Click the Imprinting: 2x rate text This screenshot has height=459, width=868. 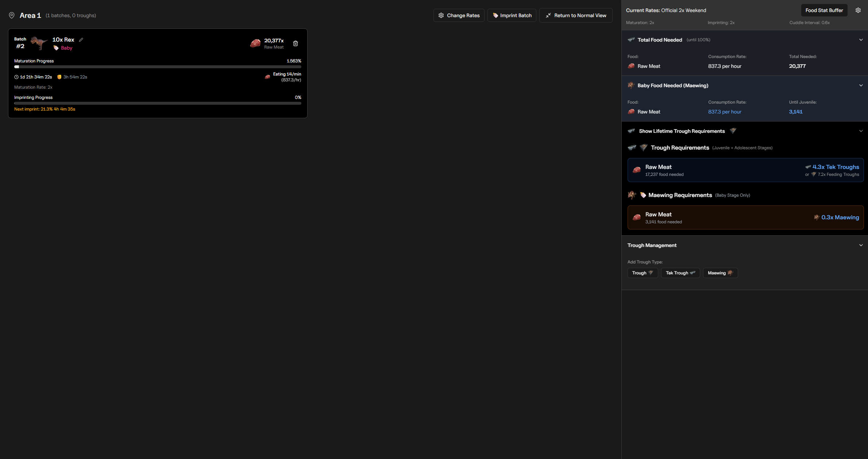click(721, 23)
